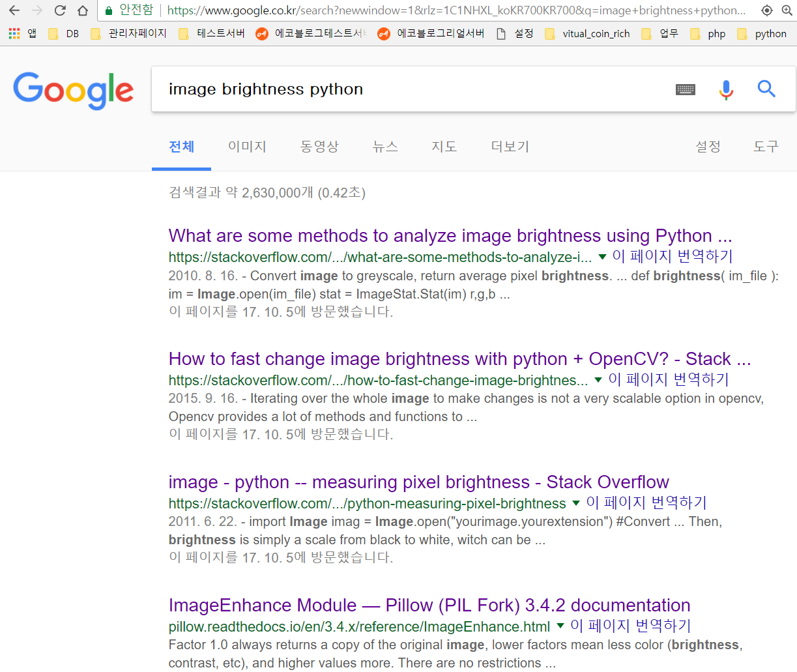Image resolution: width=797 pixels, height=672 pixels.
Task: Switch to the 뉴스 search tab
Action: point(385,147)
